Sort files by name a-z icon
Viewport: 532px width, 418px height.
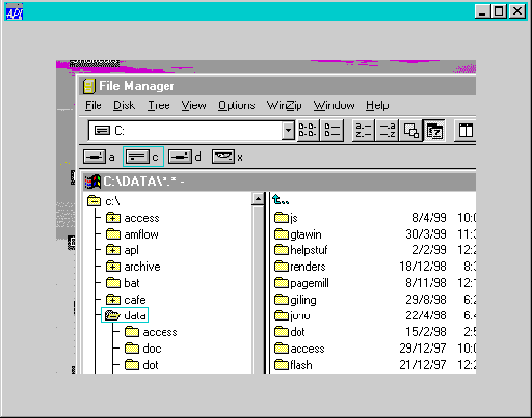pos(363,130)
